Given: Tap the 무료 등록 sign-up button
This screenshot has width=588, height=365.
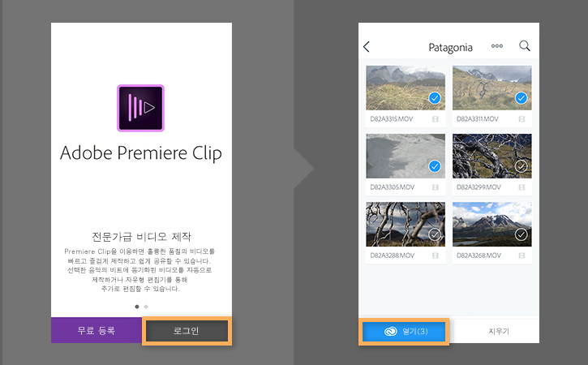Looking at the screenshot, I should pyautogui.click(x=97, y=330).
